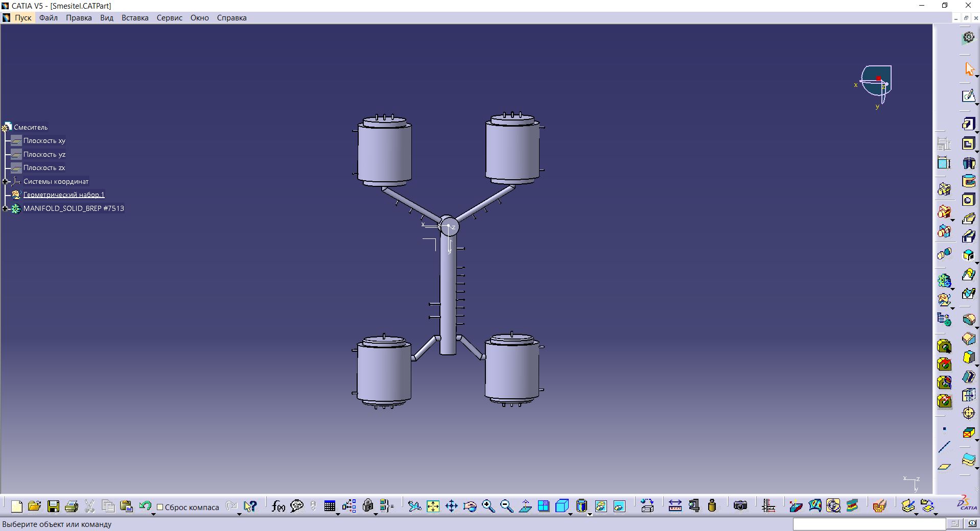Open the Pocket flyout arrow
The image size is (980, 531).
(x=977, y=151)
